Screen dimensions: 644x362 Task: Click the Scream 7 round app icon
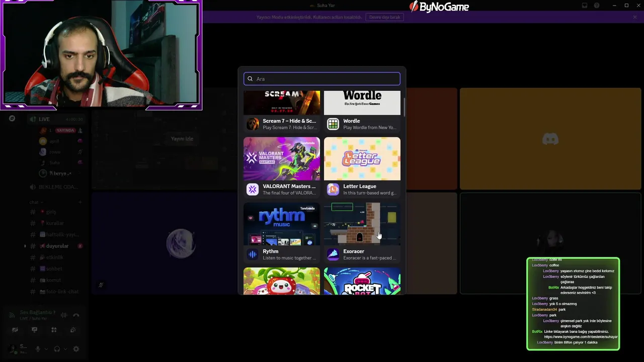(253, 124)
